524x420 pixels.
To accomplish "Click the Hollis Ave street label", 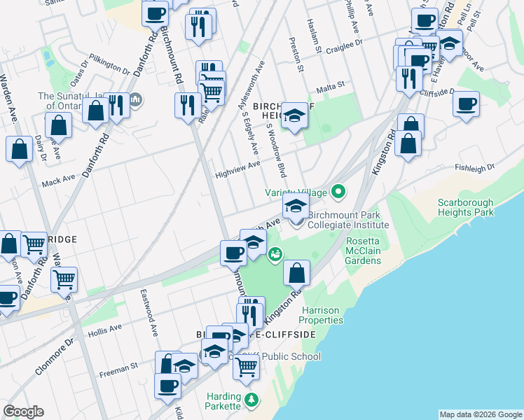I will click(x=105, y=330).
